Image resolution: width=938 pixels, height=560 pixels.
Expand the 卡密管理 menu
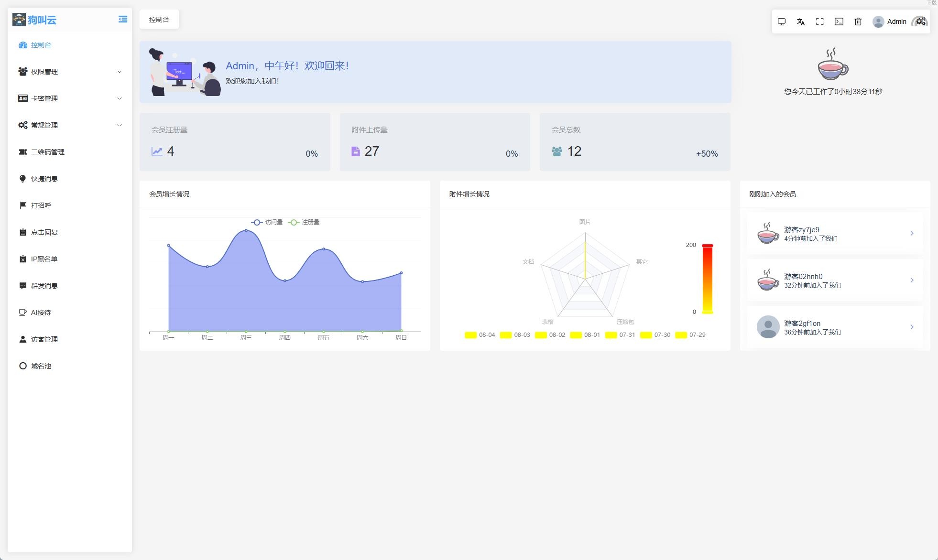[70, 98]
